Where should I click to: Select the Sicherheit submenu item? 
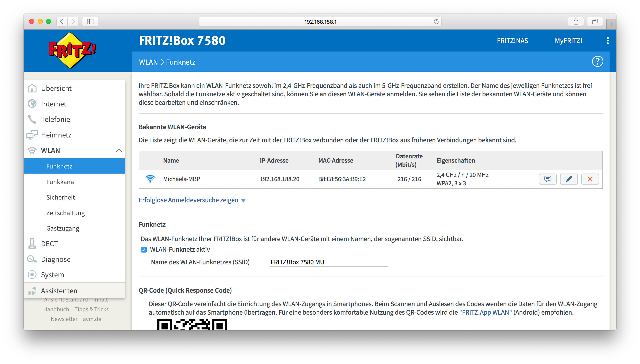74,197
